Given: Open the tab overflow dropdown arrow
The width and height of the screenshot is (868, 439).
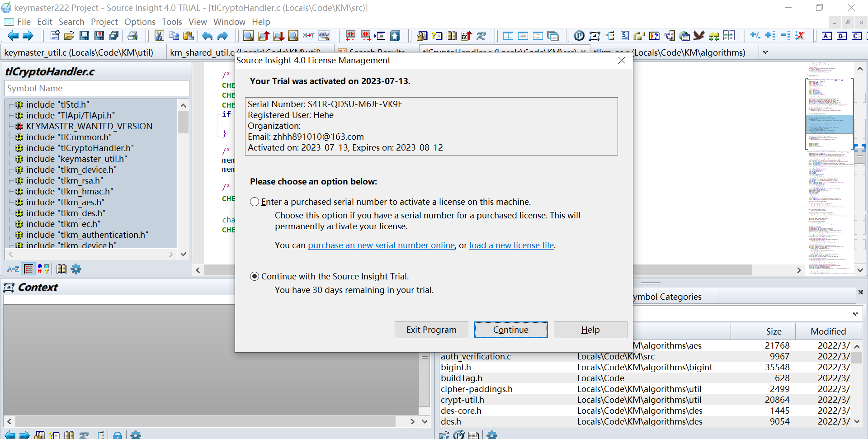Looking at the screenshot, I should [x=765, y=52].
